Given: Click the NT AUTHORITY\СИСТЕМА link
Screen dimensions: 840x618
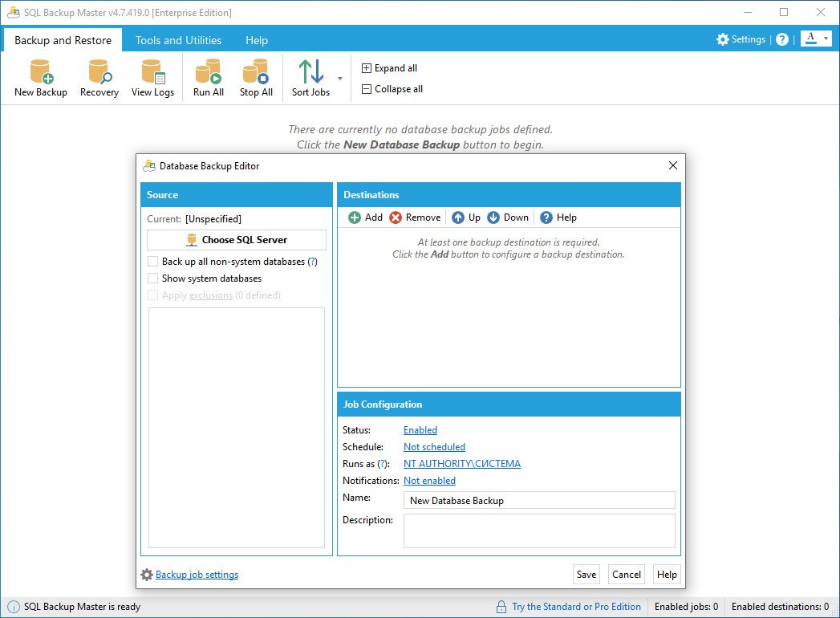Looking at the screenshot, I should click(x=462, y=464).
